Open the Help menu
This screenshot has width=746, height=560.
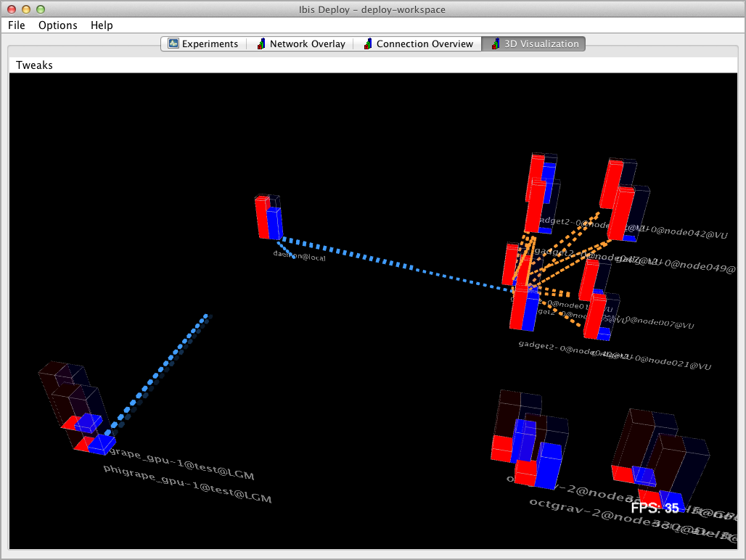pos(102,25)
